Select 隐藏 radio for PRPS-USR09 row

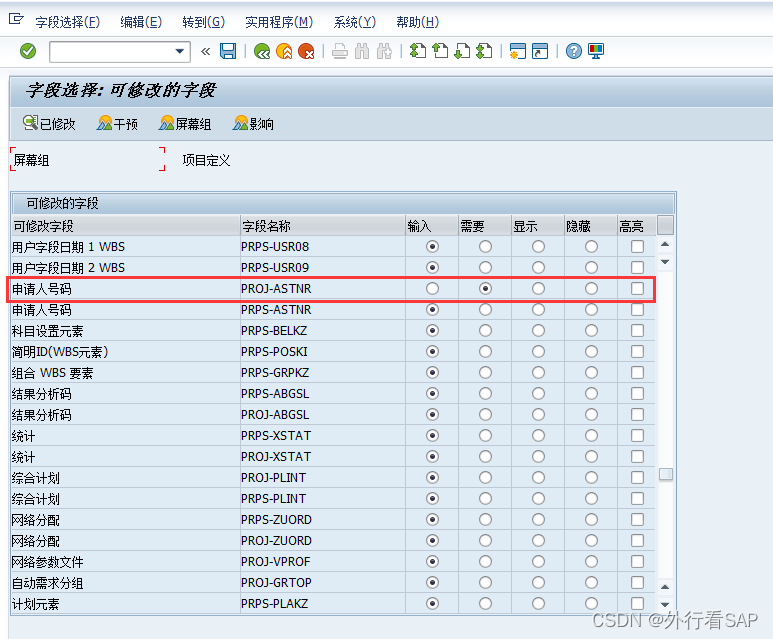[592, 268]
